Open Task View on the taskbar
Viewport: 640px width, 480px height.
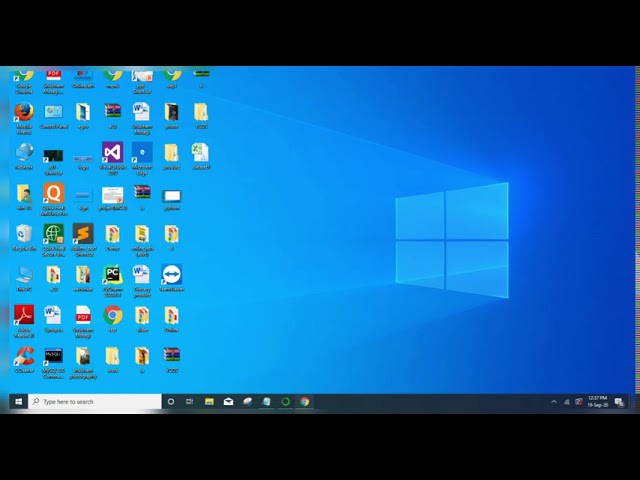click(190, 401)
